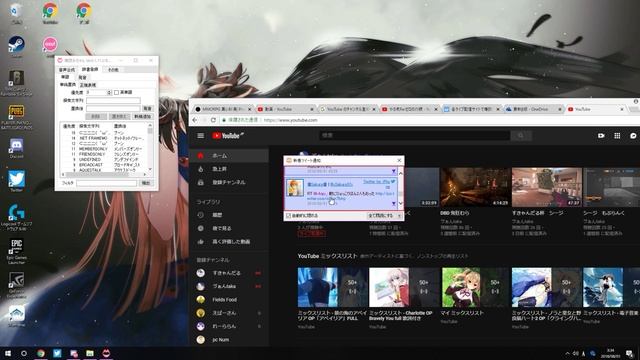Click the File Explorer icon on the taskbar
This screenshot has width=640, height=360.
click(90, 353)
